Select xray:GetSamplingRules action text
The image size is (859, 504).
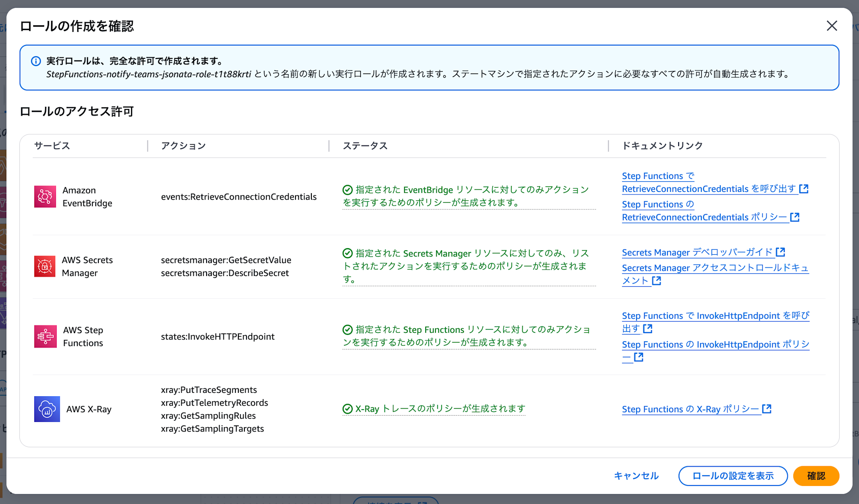click(208, 416)
